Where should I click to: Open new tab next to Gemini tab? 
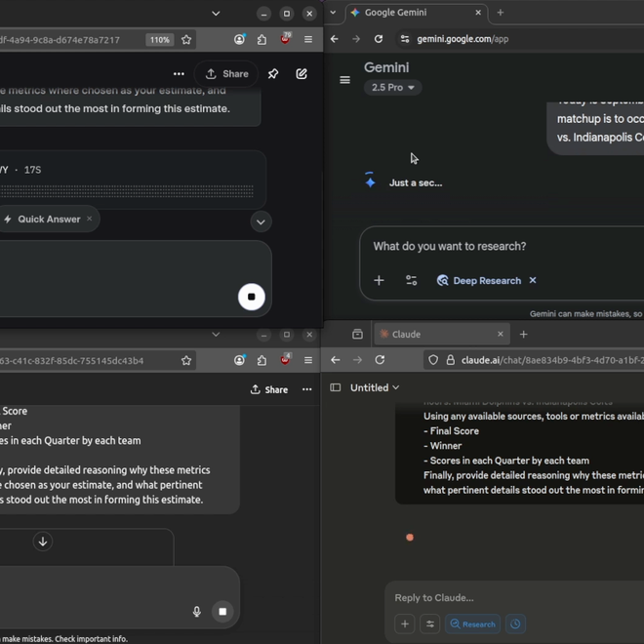pos(501,13)
